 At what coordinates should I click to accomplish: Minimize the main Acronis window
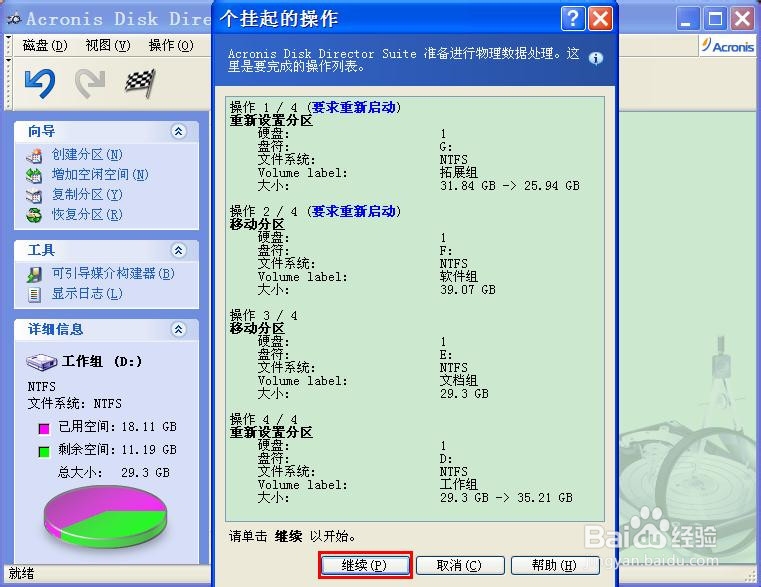coord(687,19)
